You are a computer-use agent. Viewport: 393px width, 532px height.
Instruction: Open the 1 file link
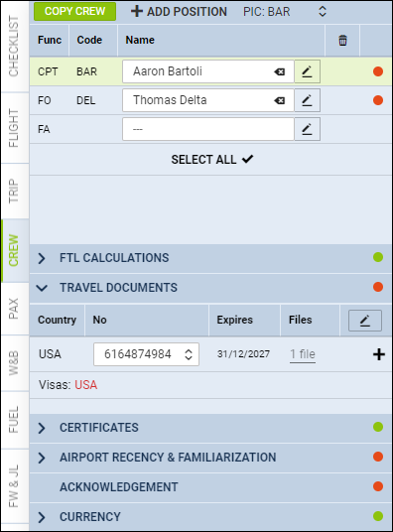pyautogui.click(x=303, y=354)
